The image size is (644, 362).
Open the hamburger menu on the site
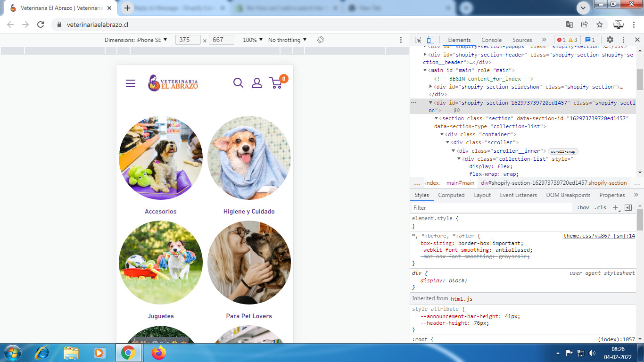pos(131,83)
